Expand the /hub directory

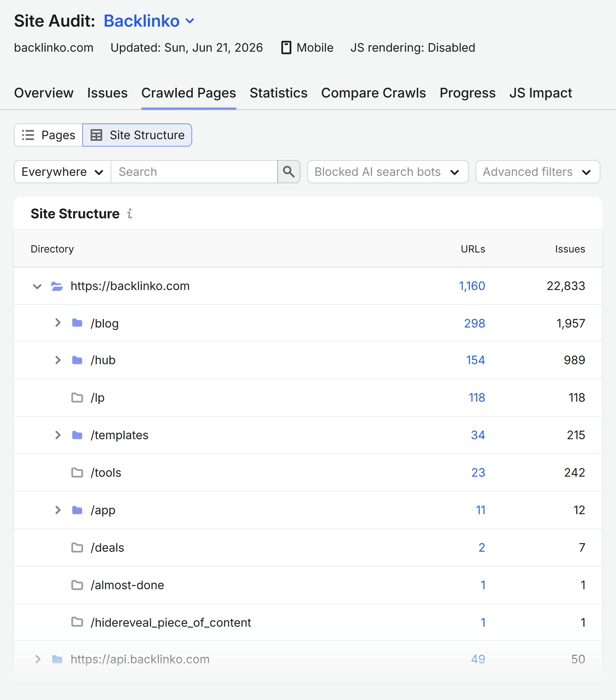pyautogui.click(x=58, y=360)
